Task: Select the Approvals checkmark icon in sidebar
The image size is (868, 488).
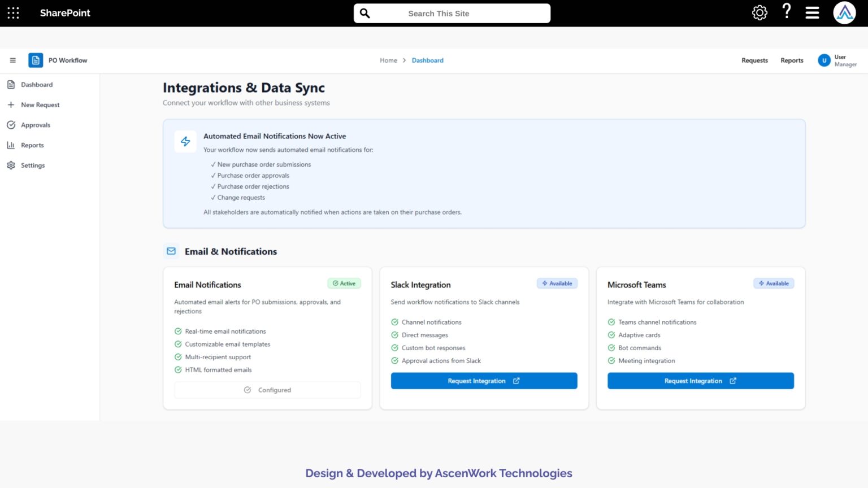Action: click(x=11, y=125)
